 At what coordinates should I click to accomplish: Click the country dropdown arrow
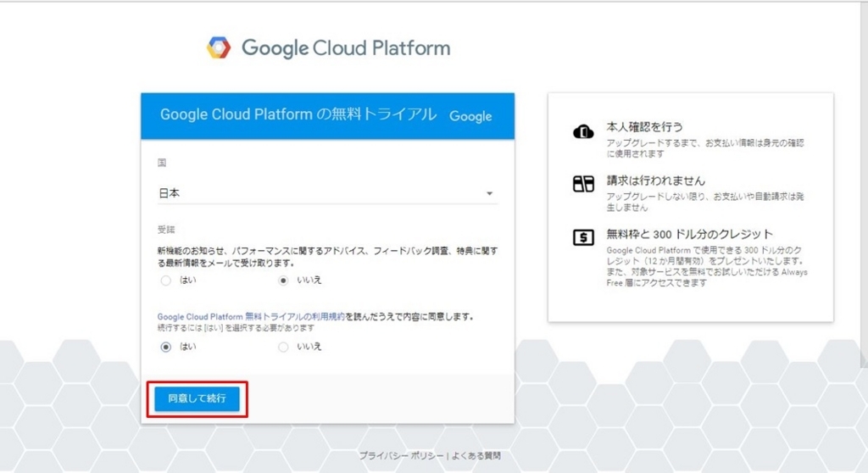click(489, 193)
